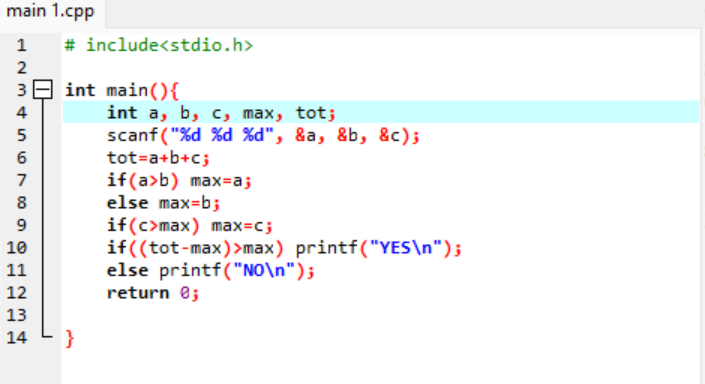
Task: Click the 'else printf("NO\n");' line
Action: pos(210,270)
